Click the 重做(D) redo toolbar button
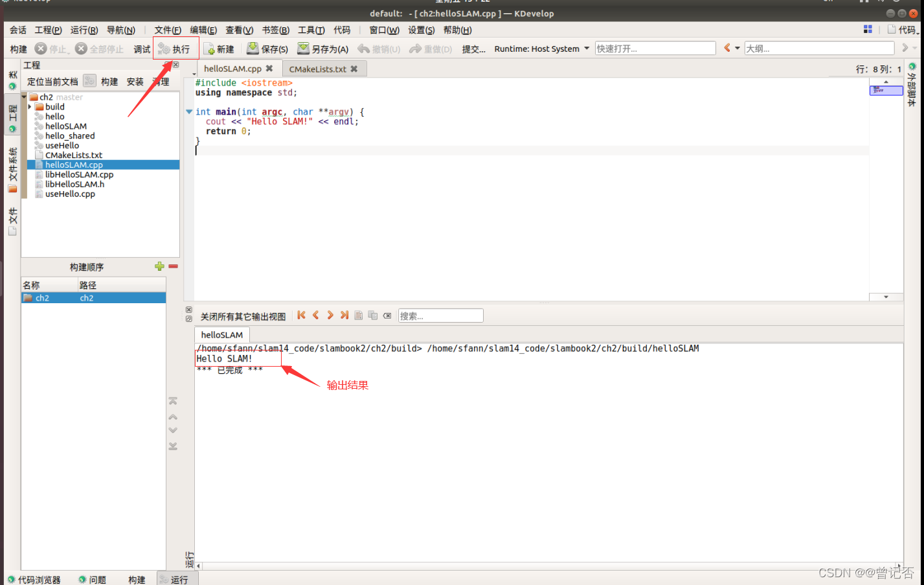Image resolution: width=924 pixels, height=585 pixels. coord(431,49)
